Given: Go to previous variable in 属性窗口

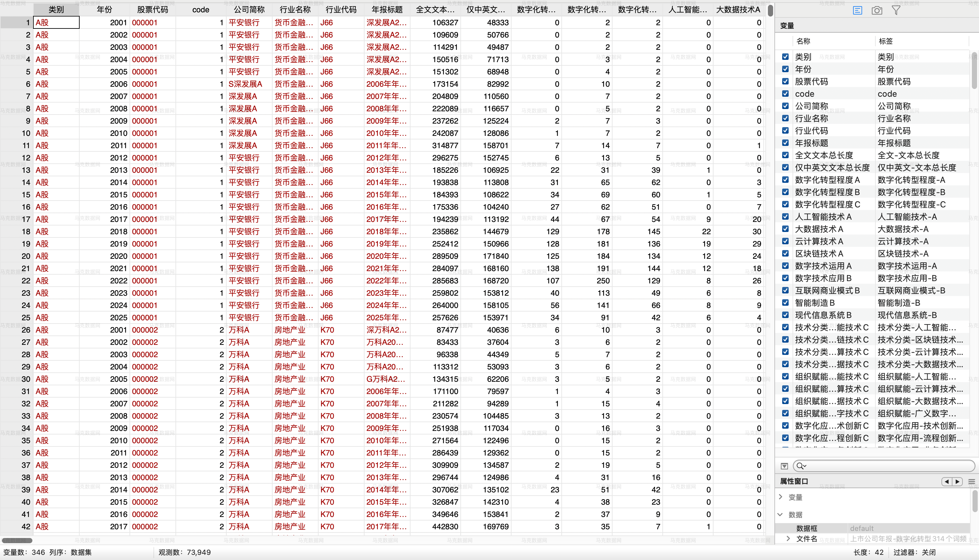Looking at the screenshot, I should coord(947,481).
